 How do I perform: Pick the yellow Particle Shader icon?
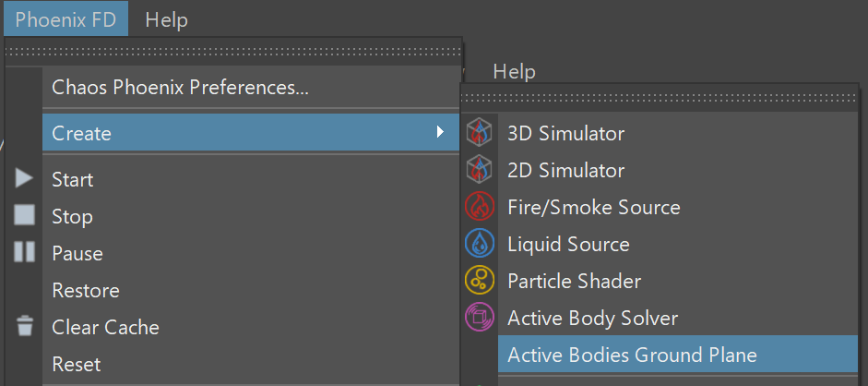click(x=479, y=281)
